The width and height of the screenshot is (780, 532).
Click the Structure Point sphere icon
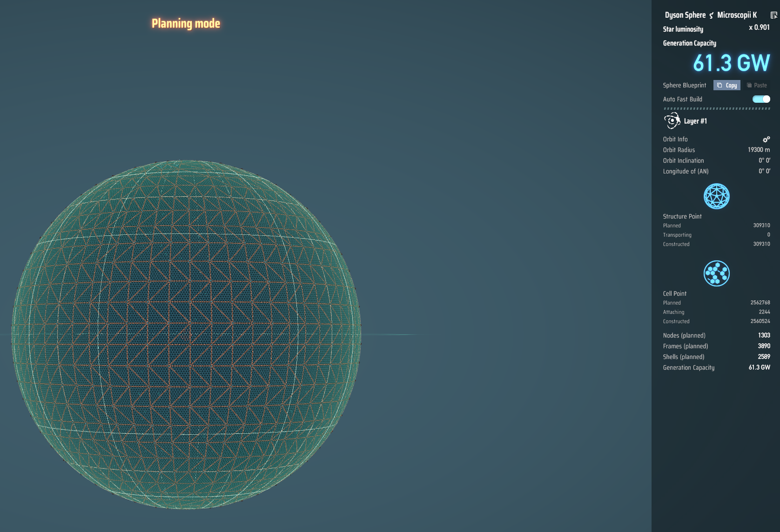[x=716, y=196]
